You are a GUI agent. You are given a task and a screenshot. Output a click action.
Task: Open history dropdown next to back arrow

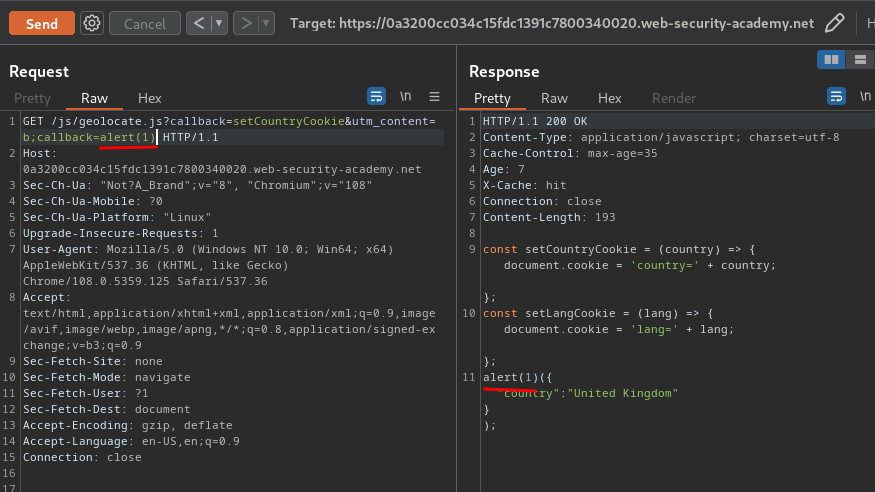point(219,23)
